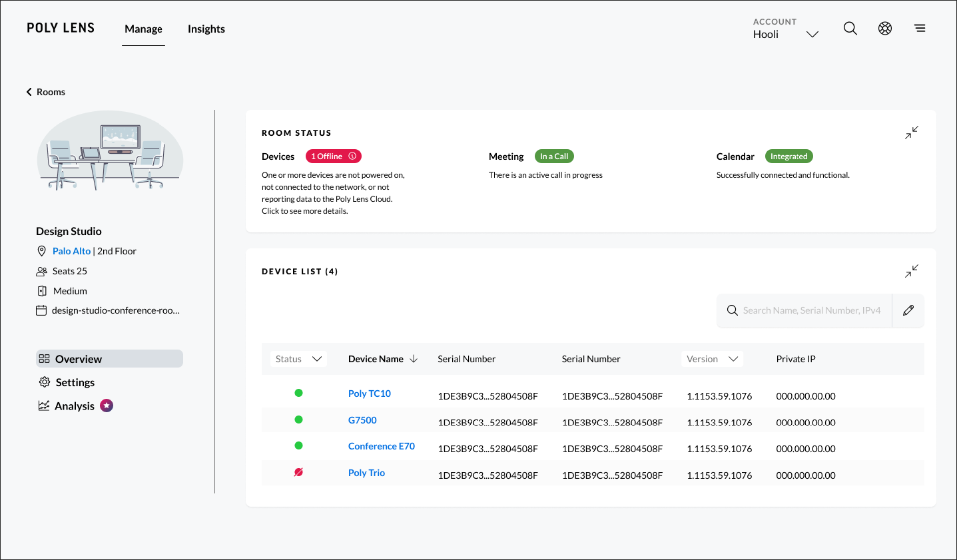957x560 pixels.
Task: Open the Poly TC10 device link
Action: click(x=369, y=394)
